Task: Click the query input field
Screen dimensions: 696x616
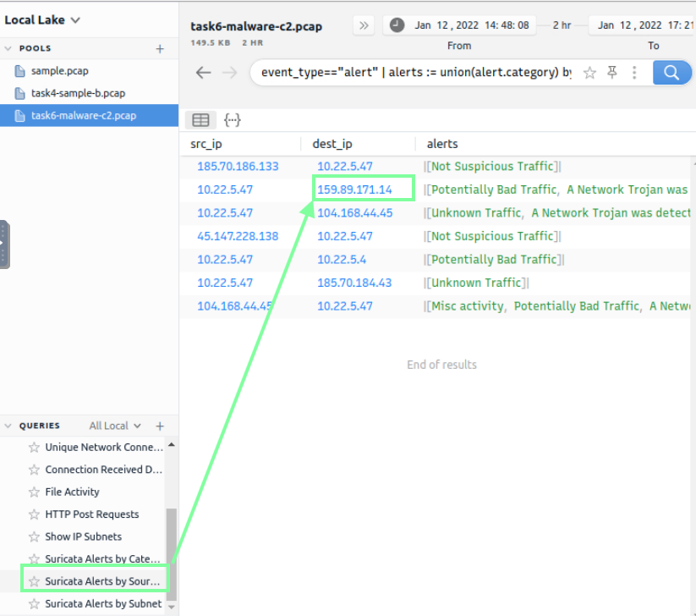Action: coord(414,73)
